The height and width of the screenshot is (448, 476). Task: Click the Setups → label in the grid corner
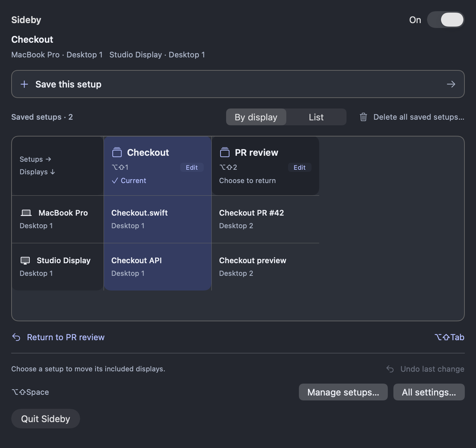pyautogui.click(x=35, y=159)
